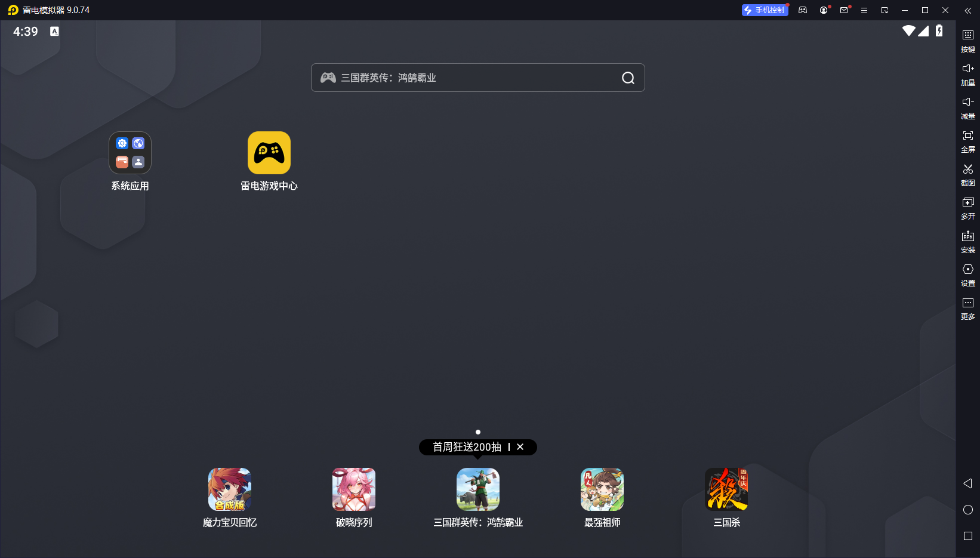Open the user account icon
Image resolution: width=980 pixels, height=558 pixels.
[x=824, y=10]
